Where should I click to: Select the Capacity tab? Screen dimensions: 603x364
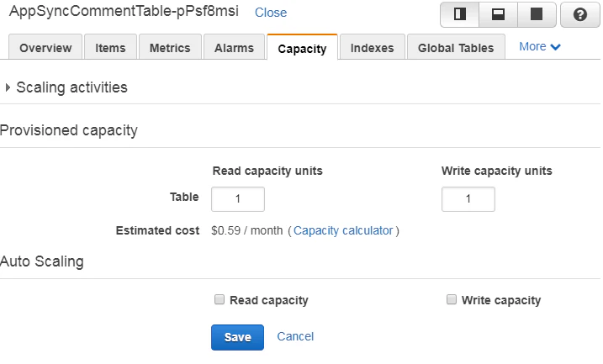coord(302,49)
